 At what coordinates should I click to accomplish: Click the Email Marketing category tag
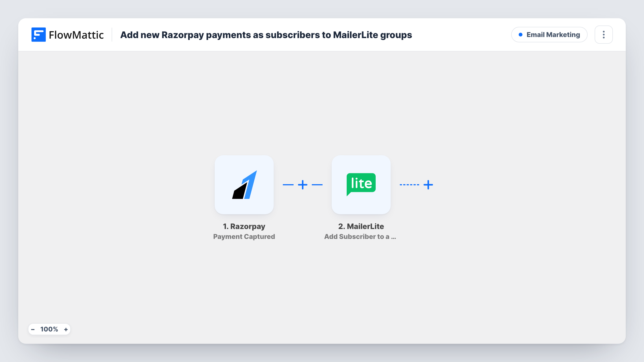[x=549, y=35]
